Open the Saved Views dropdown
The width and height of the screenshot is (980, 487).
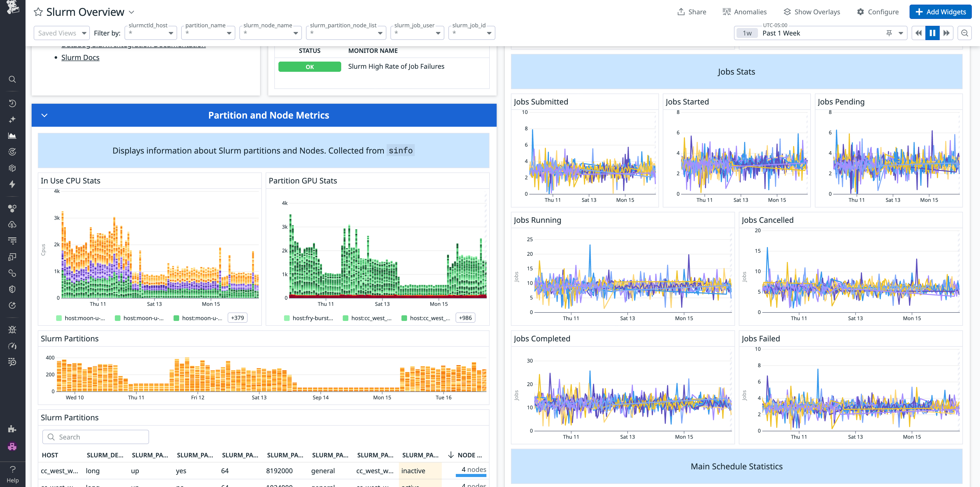[61, 33]
